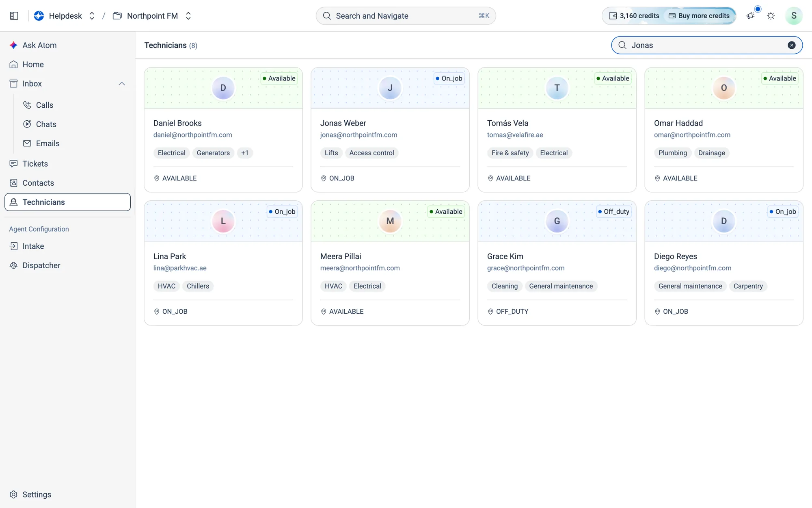The height and width of the screenshot is (508, 812).
Task: Open Intake configuration
Action: (x=67, y=246)
